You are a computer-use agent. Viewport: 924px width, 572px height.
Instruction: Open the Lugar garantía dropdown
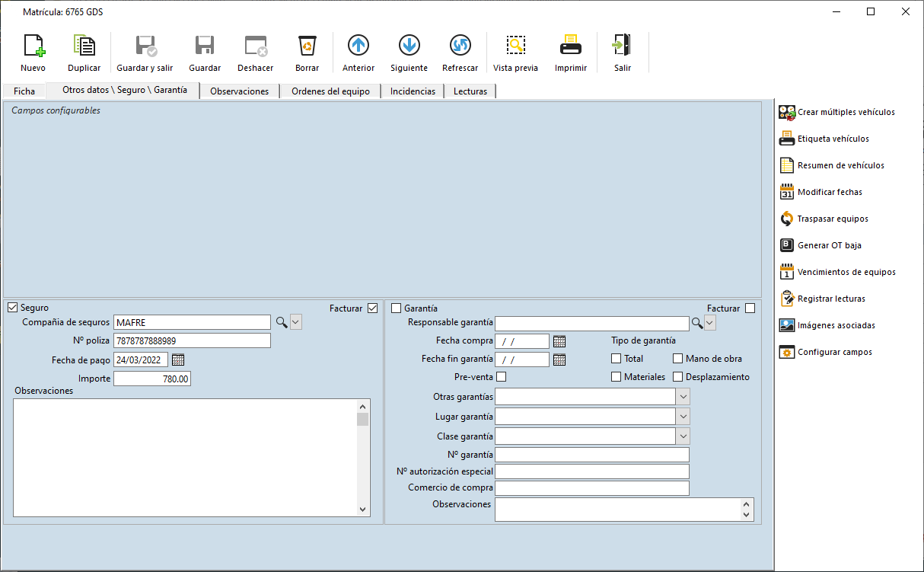(x=683, y=417)
